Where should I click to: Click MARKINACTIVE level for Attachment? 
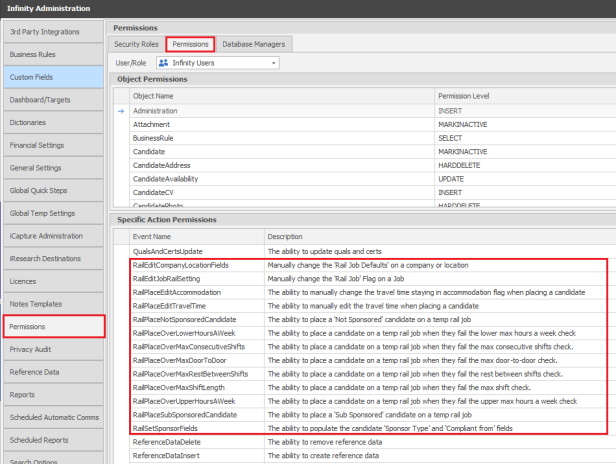click(463, 125)
